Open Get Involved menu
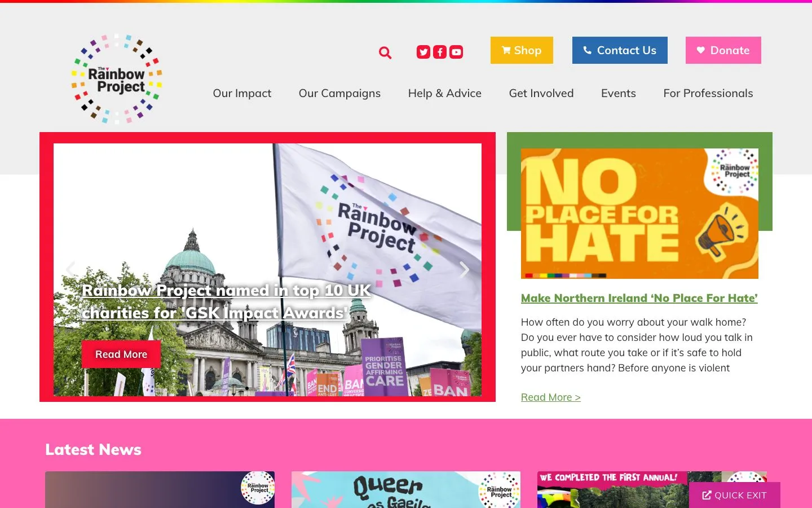The image size is (812, 508). [x=541, y=93]
